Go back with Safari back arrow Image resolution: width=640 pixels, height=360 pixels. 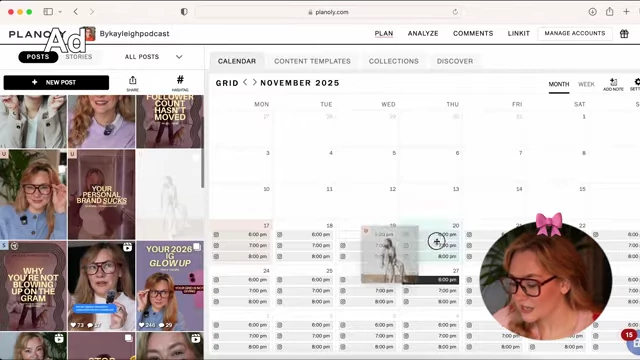point(76,12)
